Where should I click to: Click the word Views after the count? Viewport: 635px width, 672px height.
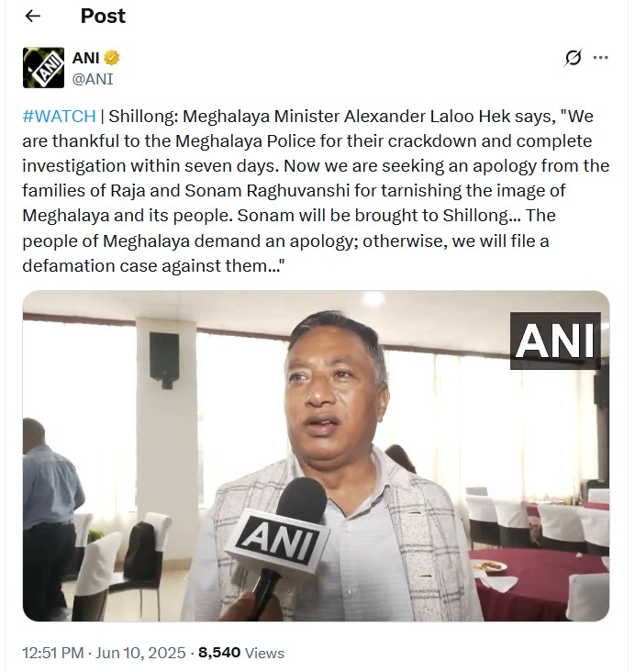[x=264, y=653]
